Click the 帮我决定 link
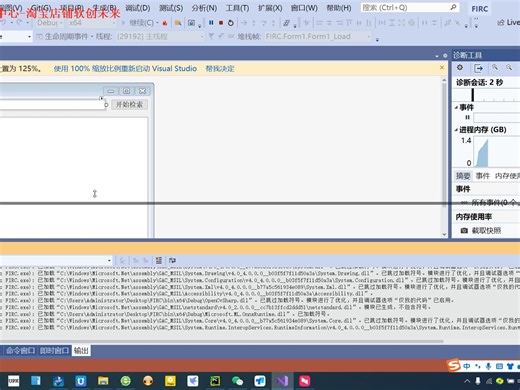This screenshot has width=520, height=390. [x=220, y=68]
